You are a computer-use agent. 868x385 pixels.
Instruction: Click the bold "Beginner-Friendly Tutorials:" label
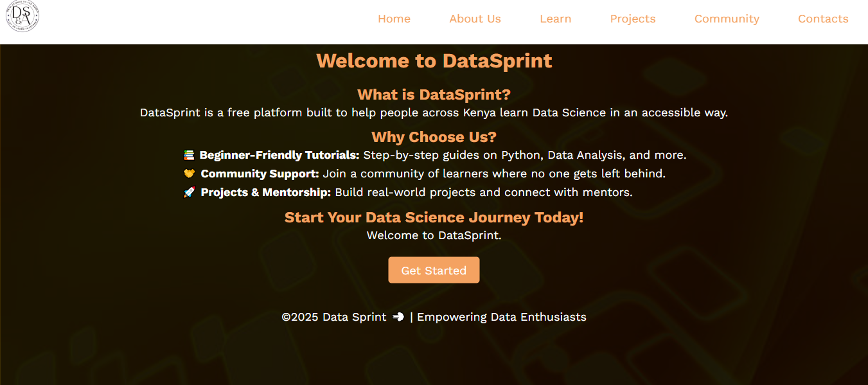(x=279, y=155)
